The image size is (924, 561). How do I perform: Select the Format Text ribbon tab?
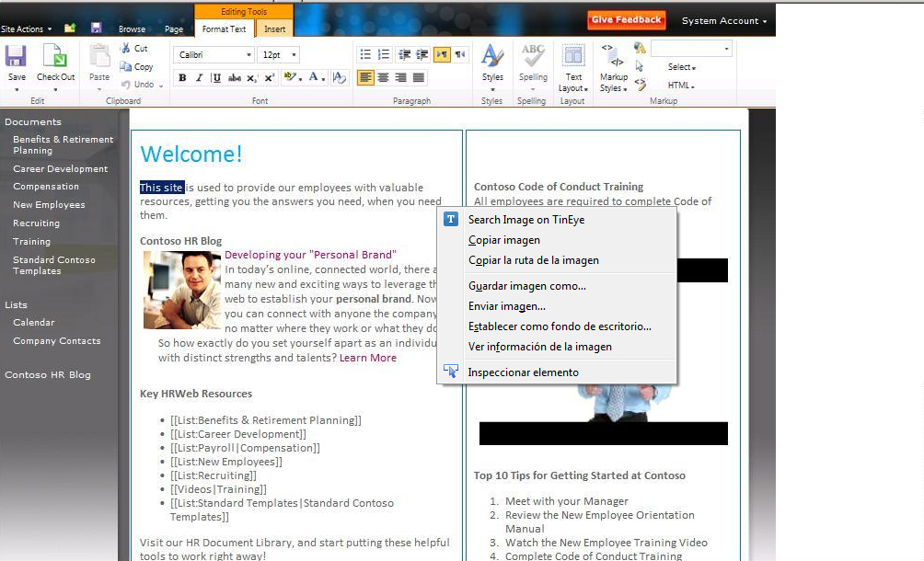pyautogui.click(x=224, y=29)
